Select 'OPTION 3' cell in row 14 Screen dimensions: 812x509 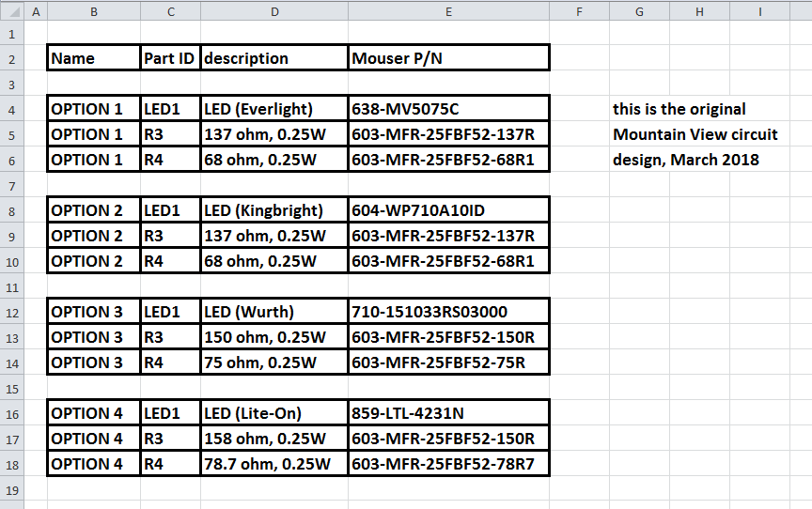pyautogui.click(x=94, y=362)
